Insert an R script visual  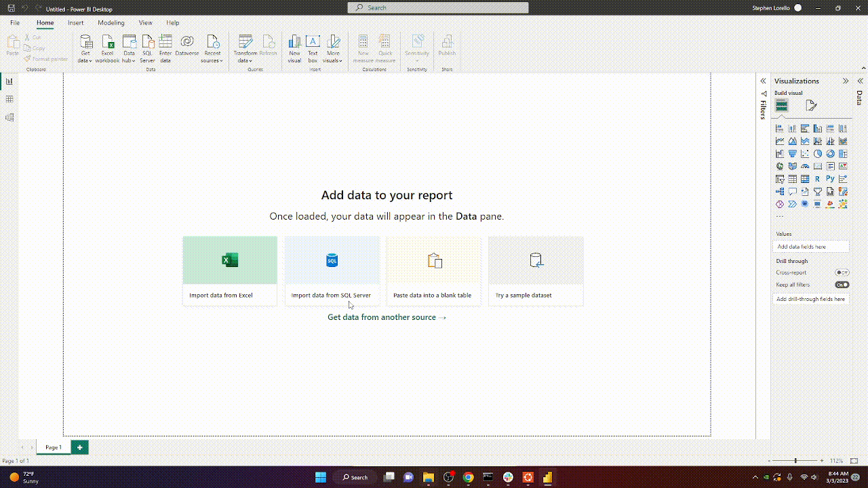tap(818, 179)
